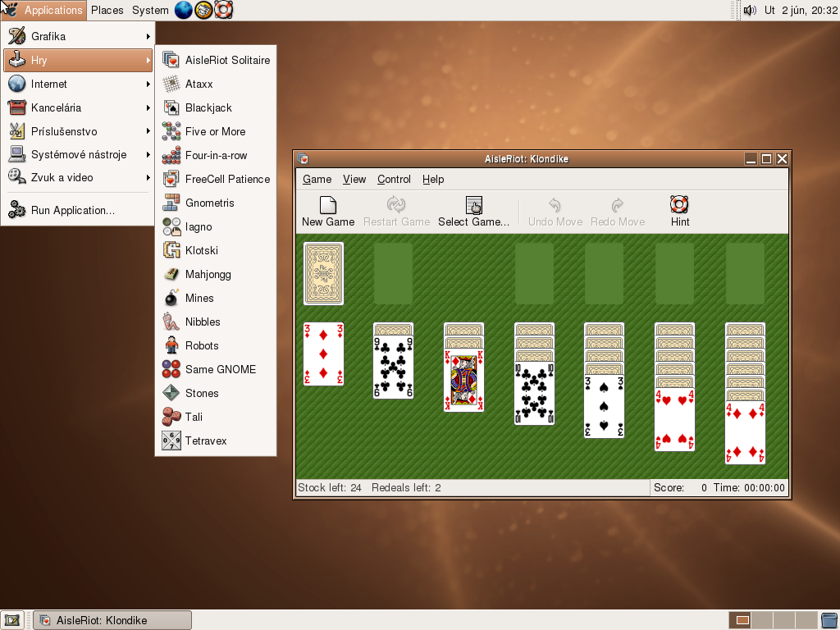Launch Stones game
Viewport: 840px width, 630px height.
(x=216, y=393)
